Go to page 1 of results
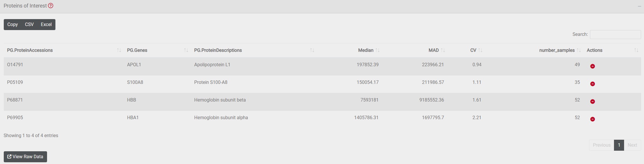This screenshot has width=644, height=164. pos(619,145)
